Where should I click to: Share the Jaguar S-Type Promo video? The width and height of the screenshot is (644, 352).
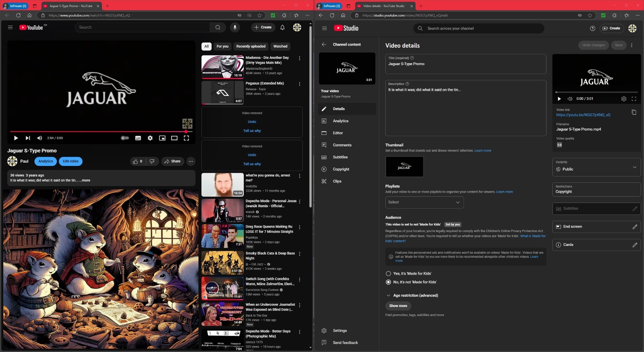[173, 161]
